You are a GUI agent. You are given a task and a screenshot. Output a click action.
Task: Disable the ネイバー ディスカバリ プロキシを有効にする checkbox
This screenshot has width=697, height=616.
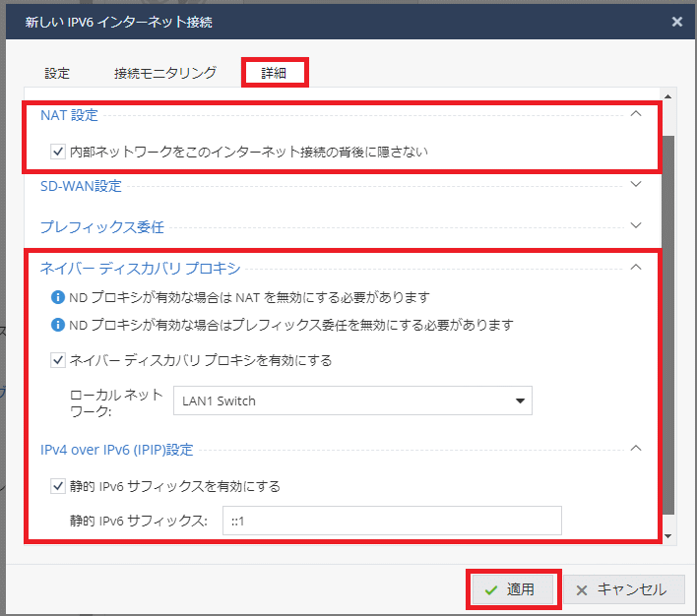[x=58, y=360]
